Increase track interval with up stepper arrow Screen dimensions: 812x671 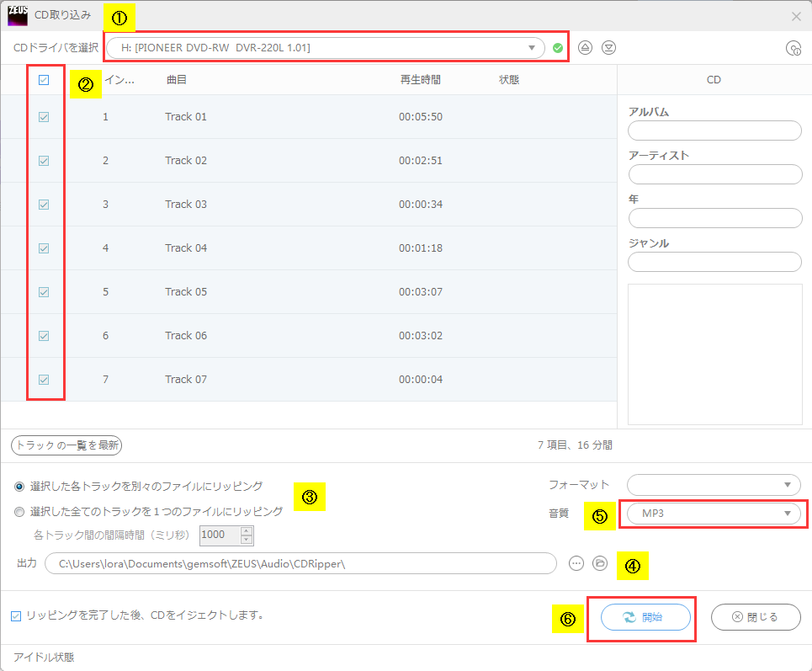click(247, 531)
